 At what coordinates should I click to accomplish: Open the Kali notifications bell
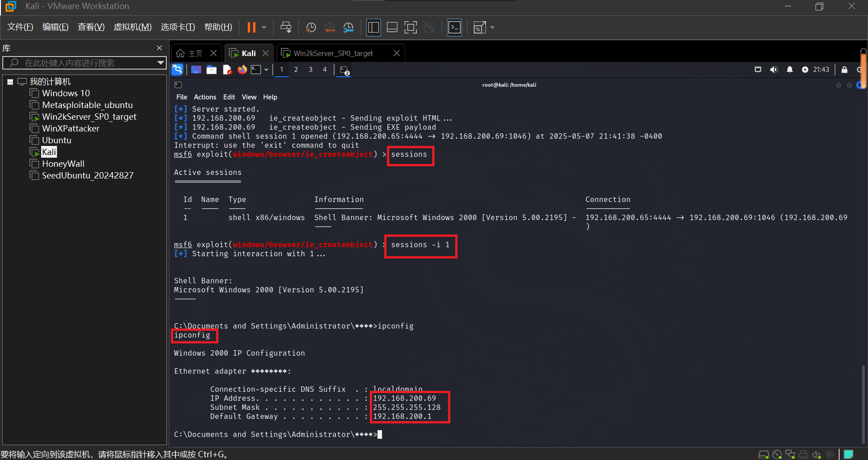(790, 70)
